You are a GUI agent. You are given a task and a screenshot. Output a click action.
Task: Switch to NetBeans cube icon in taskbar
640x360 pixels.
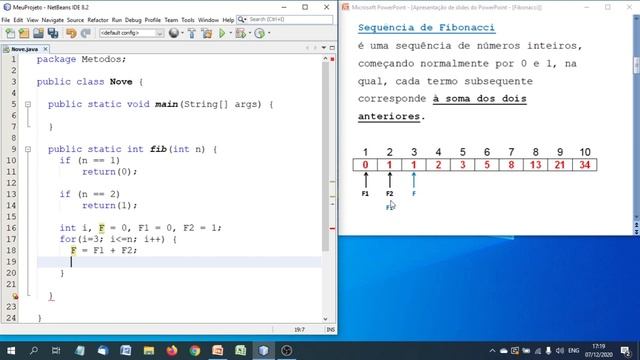pyautogui.click(x=264, y=351)
